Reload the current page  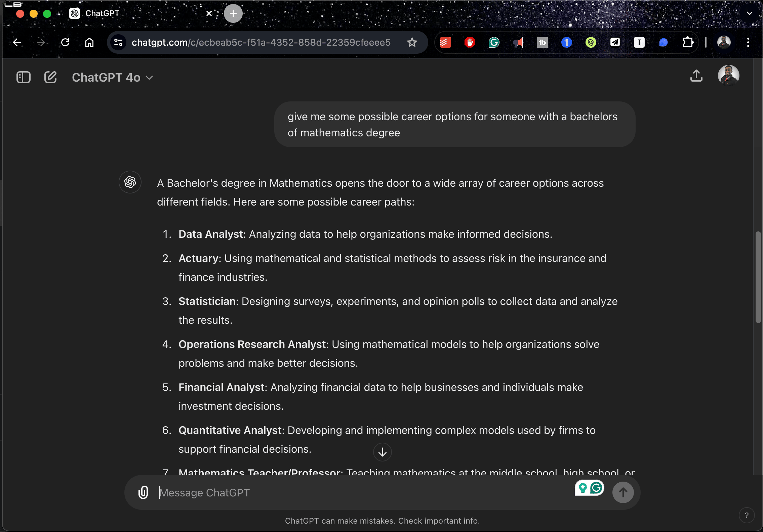pyautogui.click(x=65, y=42)
